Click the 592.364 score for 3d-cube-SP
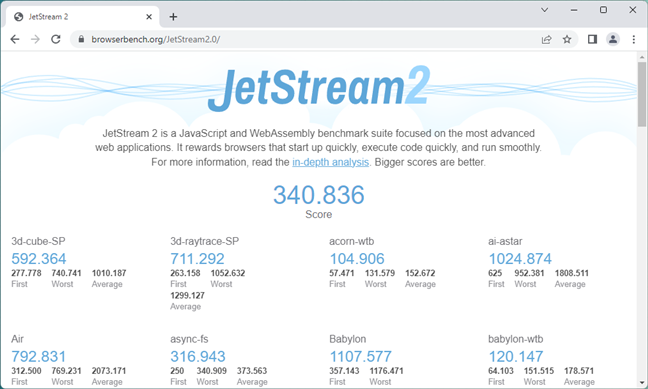Image resolution: width=648 pixels, height=389 pixels. pyautogui.click(x=39, y=259)
